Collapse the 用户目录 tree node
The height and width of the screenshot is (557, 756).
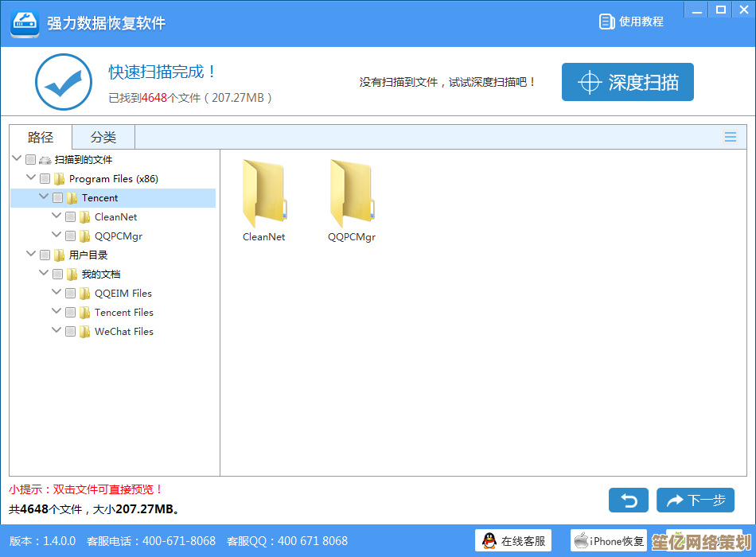point(31,255)
